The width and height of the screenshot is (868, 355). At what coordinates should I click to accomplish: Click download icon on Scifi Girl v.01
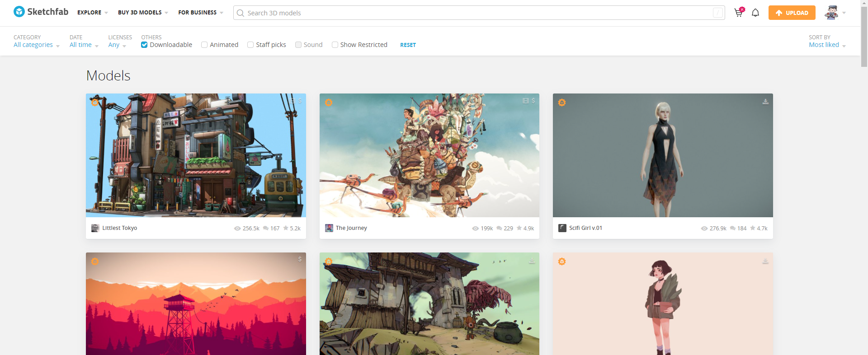[765, 102]
